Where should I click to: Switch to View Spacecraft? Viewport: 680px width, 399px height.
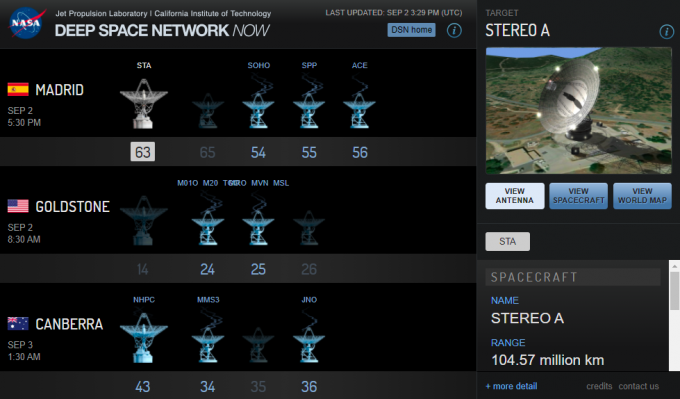click(579, 196)
